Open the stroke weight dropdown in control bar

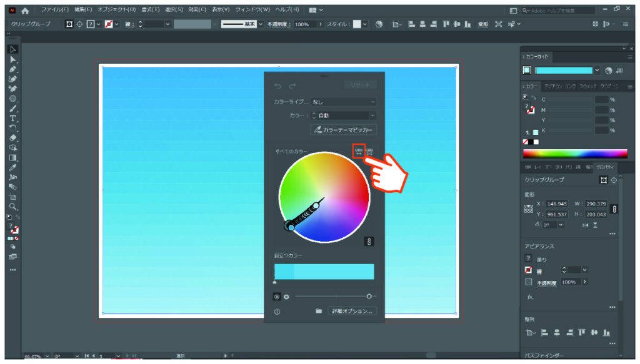click(x=167, y=24)
